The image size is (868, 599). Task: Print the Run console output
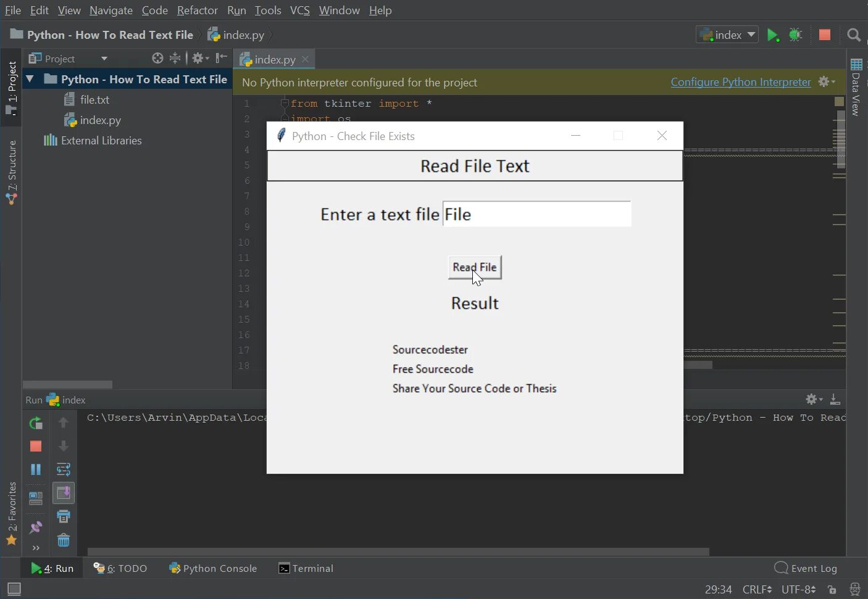click(63, 516)
